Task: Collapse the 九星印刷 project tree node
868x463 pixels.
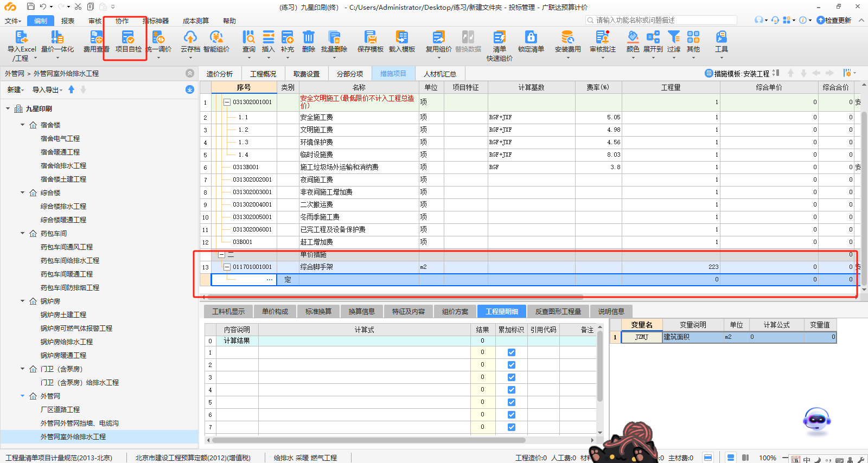Action: [8, 108]
